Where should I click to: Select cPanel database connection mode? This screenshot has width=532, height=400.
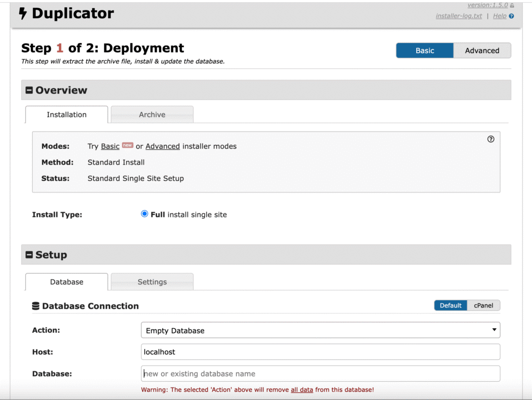point(484,305)
